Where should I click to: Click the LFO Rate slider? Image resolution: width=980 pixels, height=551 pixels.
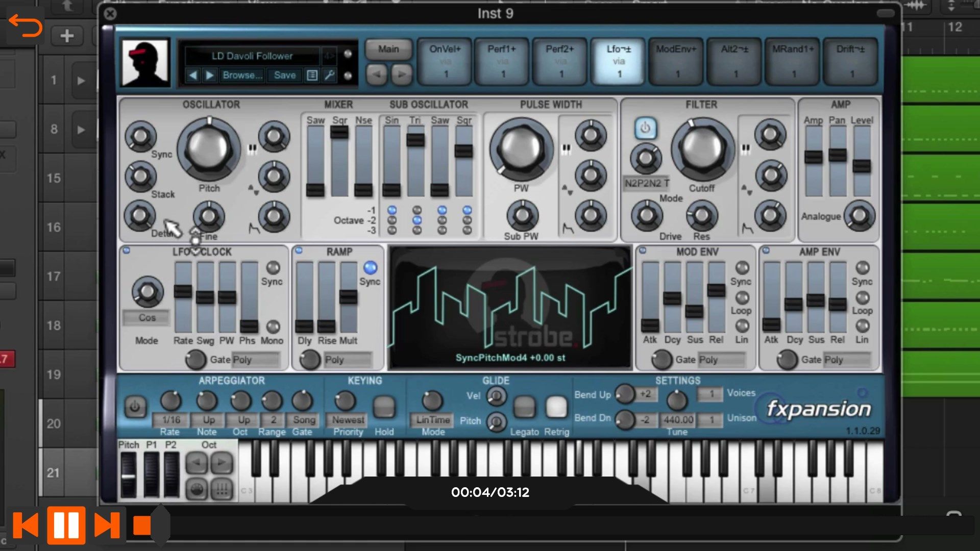(183, 297)
